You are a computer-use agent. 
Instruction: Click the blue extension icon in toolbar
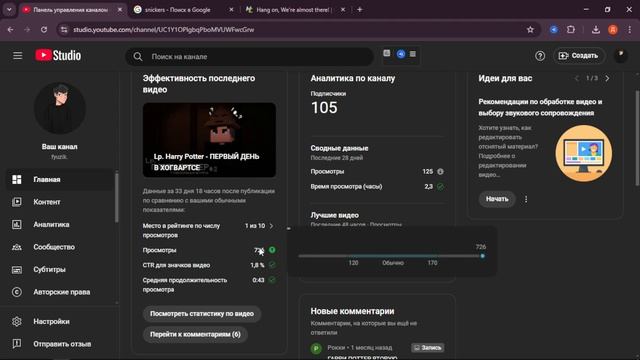[x=554, y=30]
